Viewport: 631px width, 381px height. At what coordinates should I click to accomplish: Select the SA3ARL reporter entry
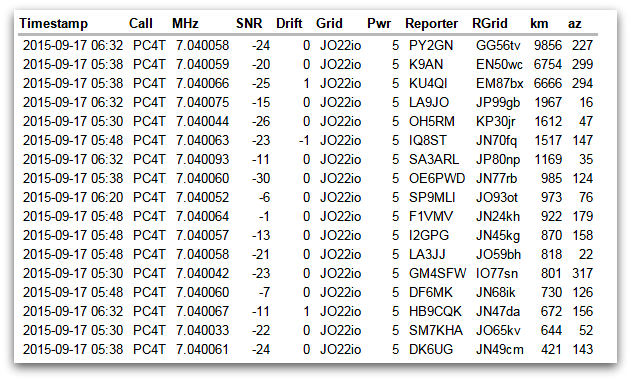pyautogui.click(x=434, y=159)
